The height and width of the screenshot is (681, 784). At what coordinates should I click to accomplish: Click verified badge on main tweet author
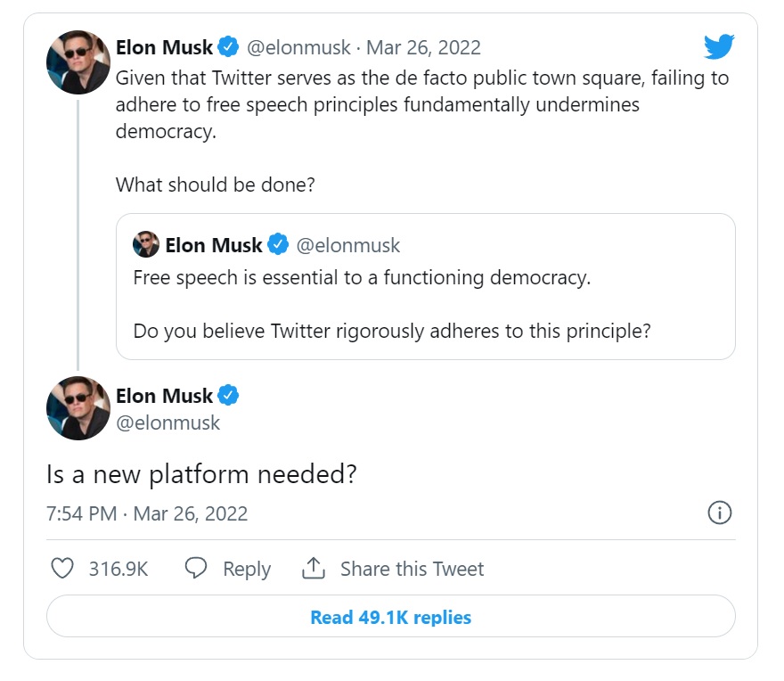click(229, 395)
